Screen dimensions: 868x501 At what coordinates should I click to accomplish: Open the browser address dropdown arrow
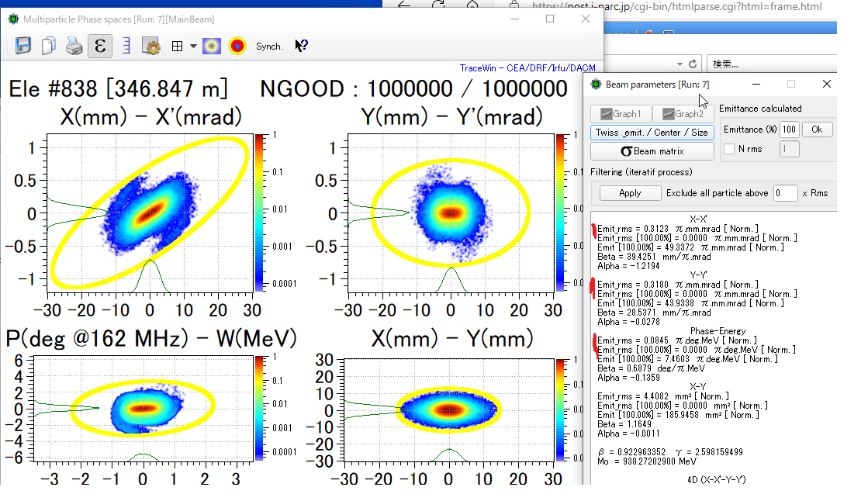pos(680,64)
